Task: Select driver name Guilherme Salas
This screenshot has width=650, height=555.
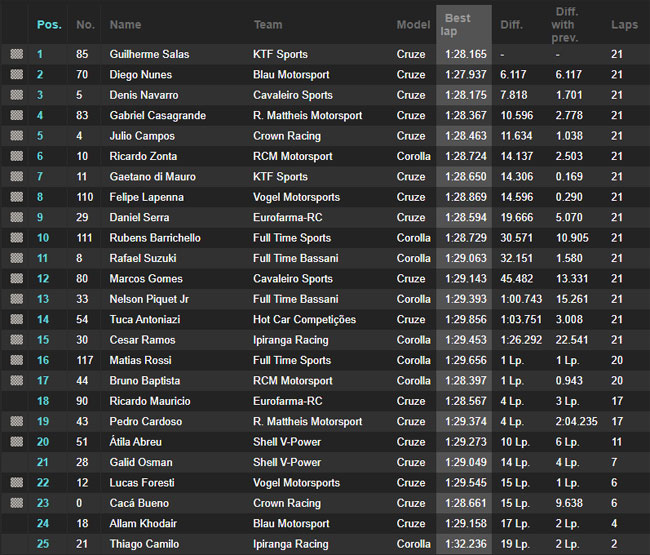Action: point(149,54)
